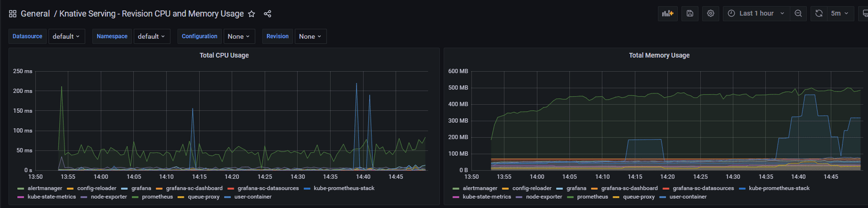Screen dimensions: 868x208
Task: Toggle prometheus series in CPU legend
Action: point(157,197)
